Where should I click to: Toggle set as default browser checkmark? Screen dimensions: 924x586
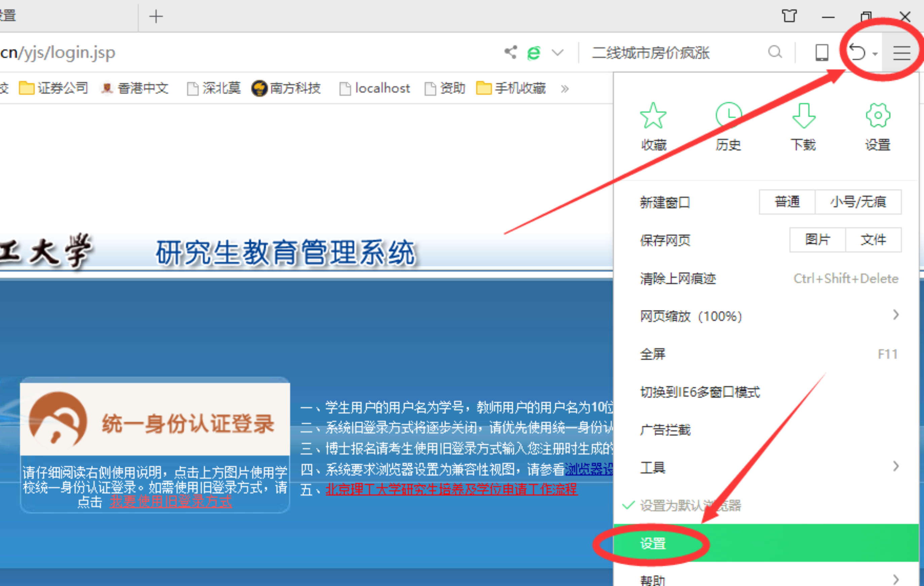click(x=628, y=505)
